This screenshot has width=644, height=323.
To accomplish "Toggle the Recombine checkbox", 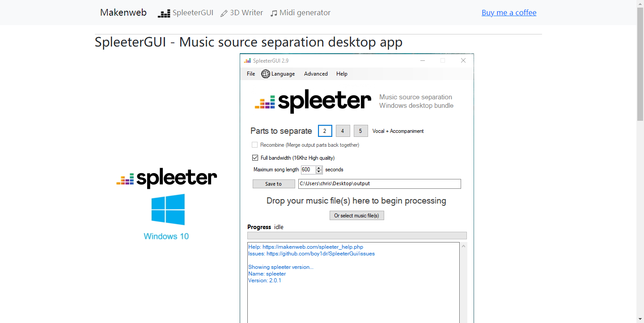I will pos(254,145).
